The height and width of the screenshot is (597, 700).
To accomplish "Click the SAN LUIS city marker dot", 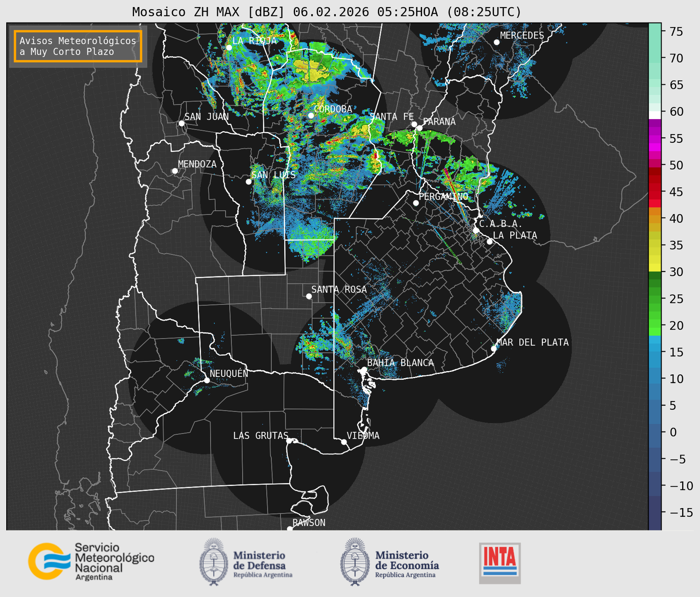I will click(249, 181).
